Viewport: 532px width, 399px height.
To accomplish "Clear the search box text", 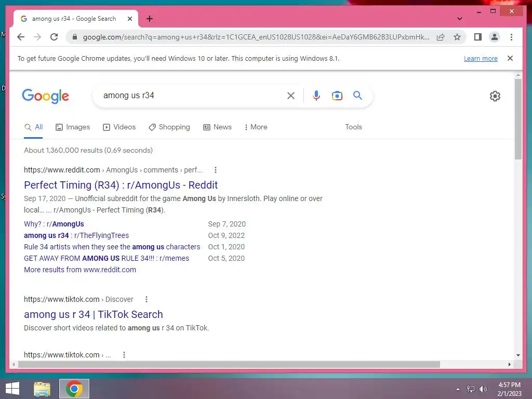I will 291,96.
